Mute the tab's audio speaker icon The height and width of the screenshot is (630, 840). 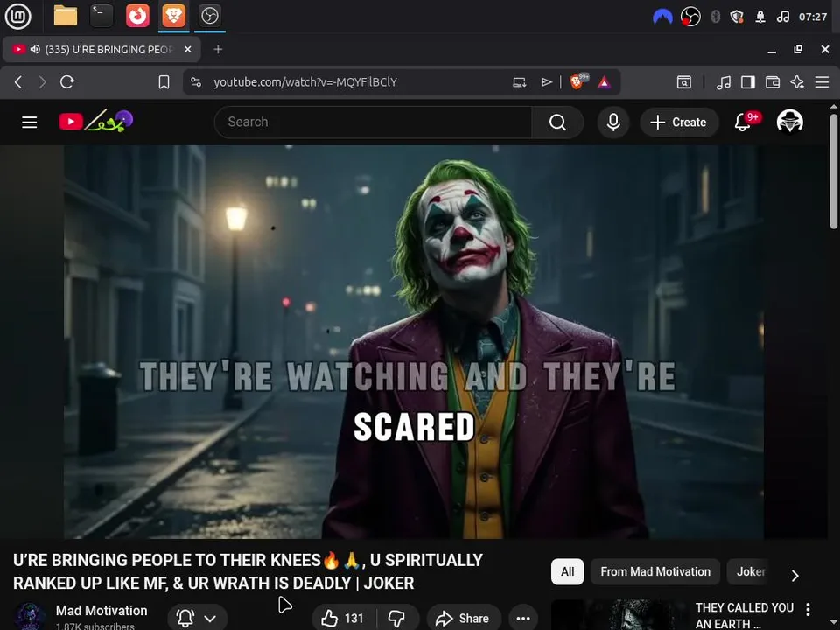35,49
